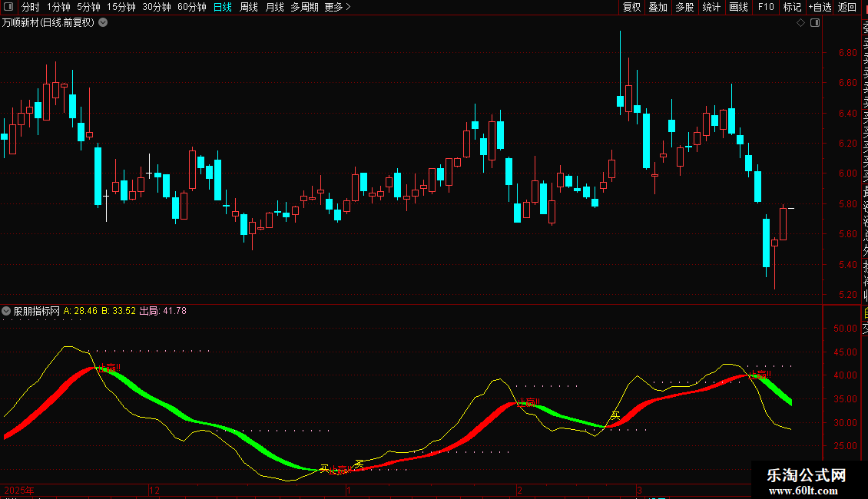The width and height of the screenshot is (868, 499).
Task: Open dropdown next to 万顺新材 title
Action: [103, 23]
